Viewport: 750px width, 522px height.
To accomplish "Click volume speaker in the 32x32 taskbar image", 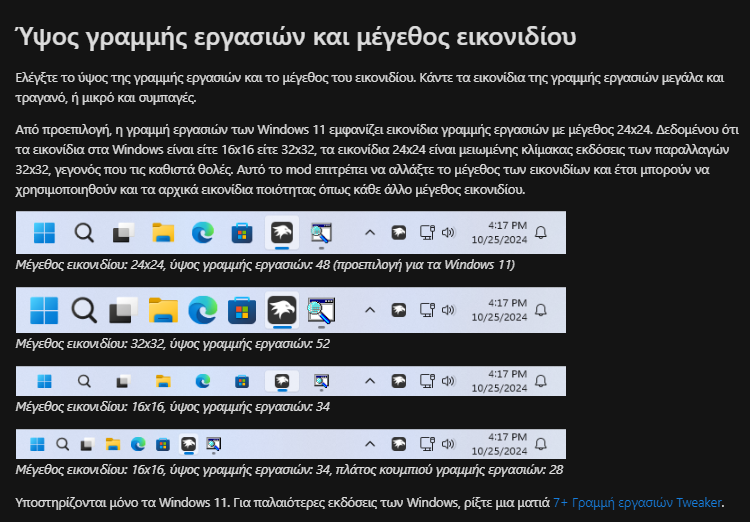I will (x=448, y=310).
